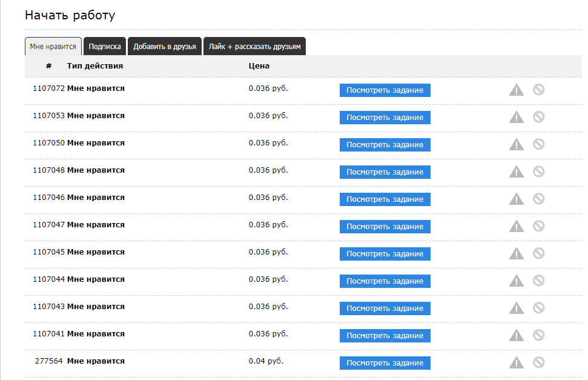588x380 pixels.
Task: Click the block icon in row 1107046
Action: pos(538,199)
